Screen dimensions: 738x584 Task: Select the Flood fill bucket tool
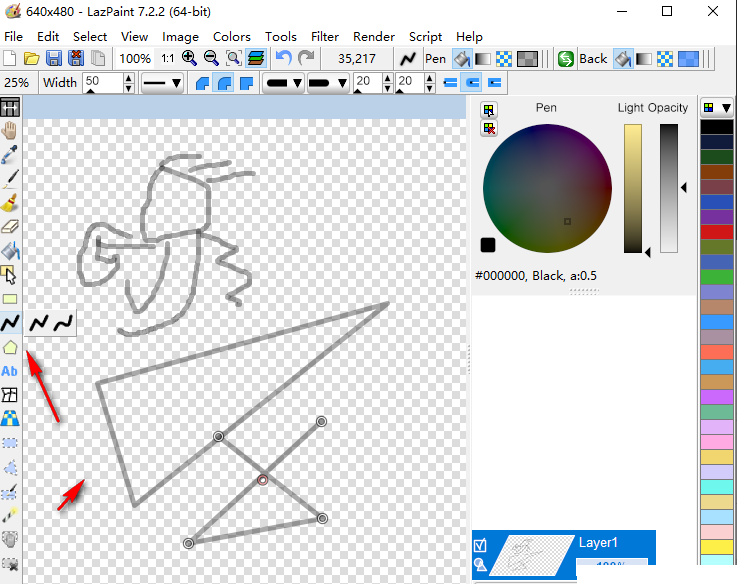coord(10,250)
